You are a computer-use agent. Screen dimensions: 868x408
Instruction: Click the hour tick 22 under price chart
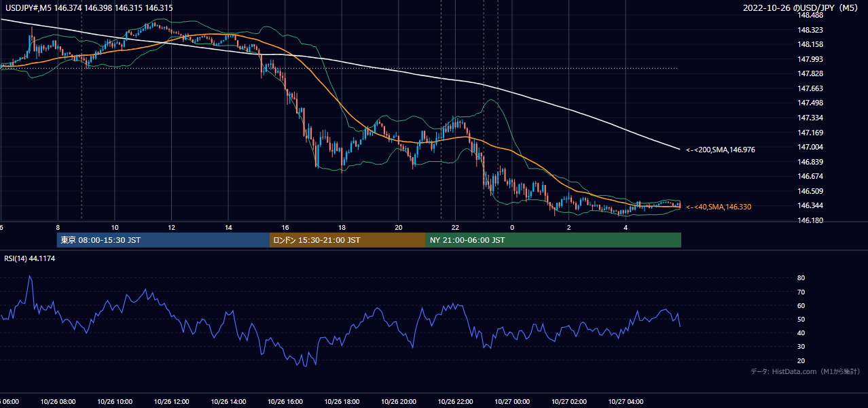click(455, 227)
